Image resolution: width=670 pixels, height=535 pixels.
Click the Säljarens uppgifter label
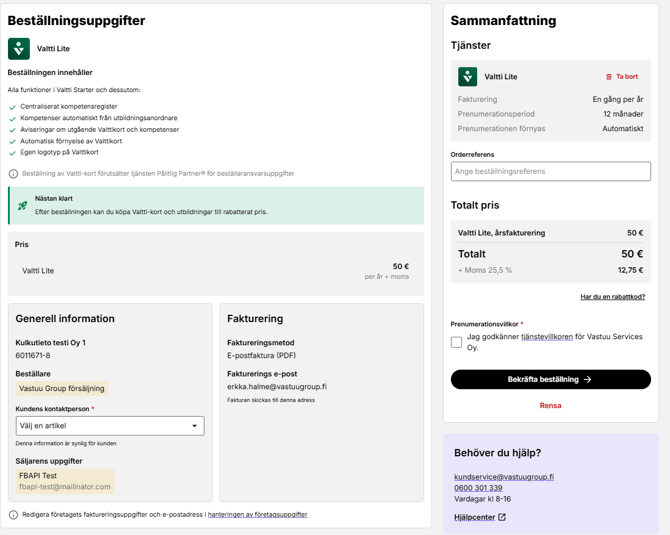49,461
